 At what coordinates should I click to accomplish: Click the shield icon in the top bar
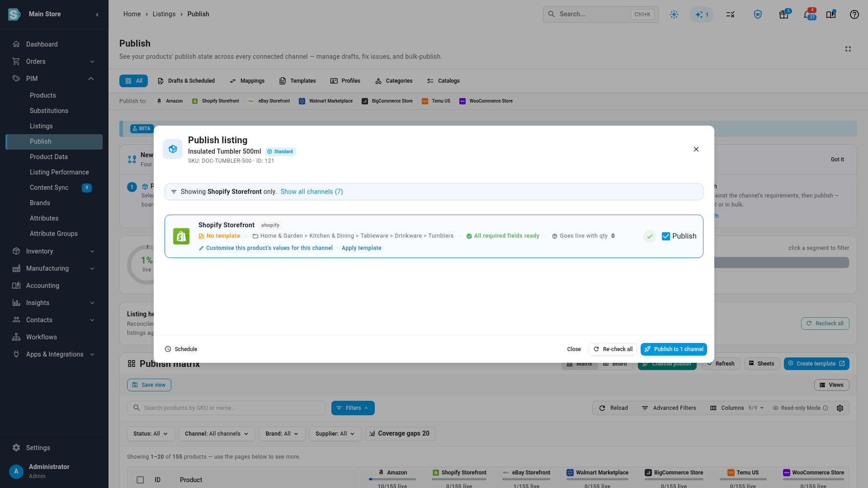pos(758,14)
